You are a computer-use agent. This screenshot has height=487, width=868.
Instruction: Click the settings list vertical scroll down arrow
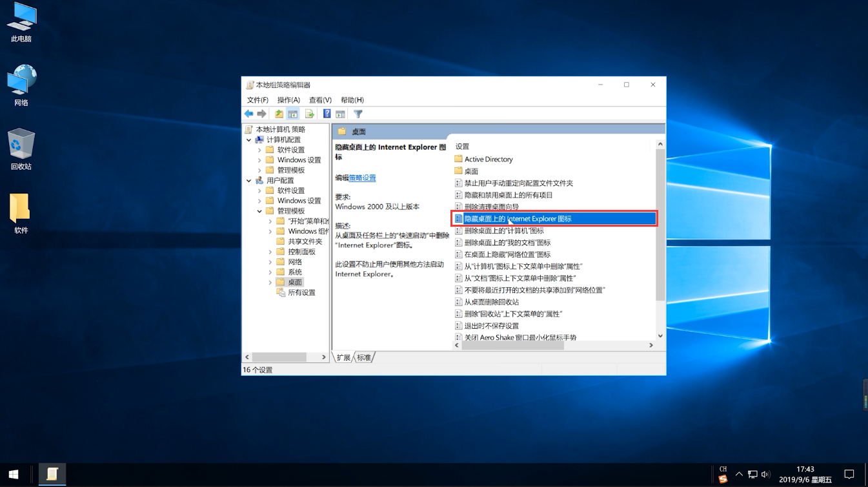(660, 336)
